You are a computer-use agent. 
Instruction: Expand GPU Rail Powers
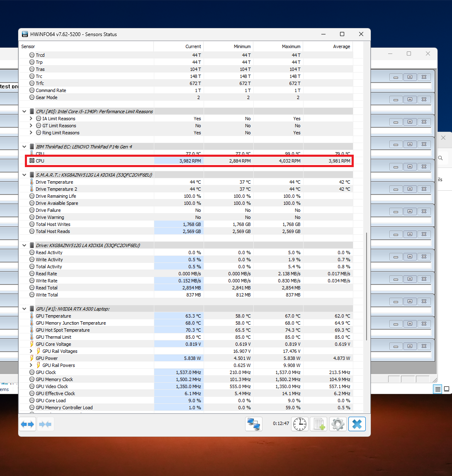click(x=31, y=365)
